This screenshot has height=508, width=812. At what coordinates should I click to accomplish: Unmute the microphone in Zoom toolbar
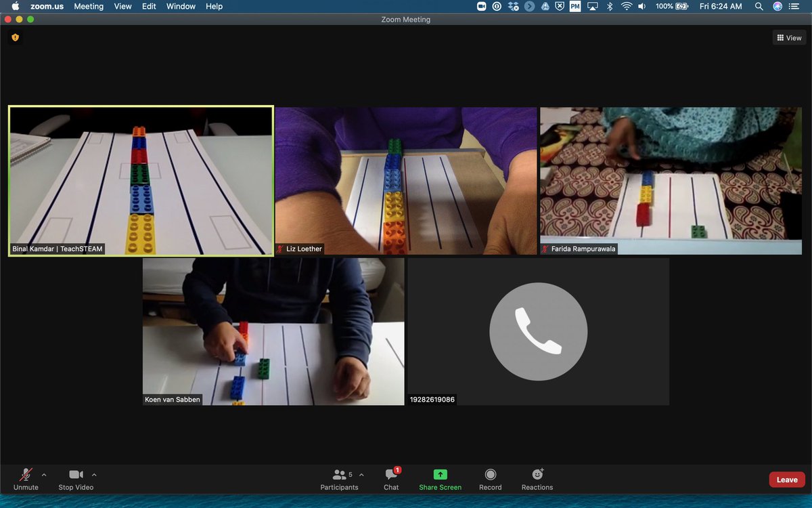(26, 479)
